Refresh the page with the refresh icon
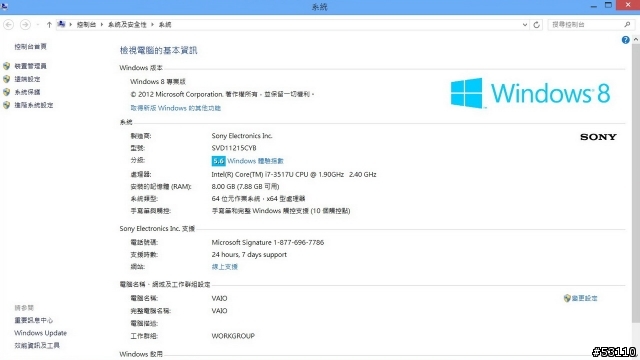The image size is (640, 360). point(536,25)
